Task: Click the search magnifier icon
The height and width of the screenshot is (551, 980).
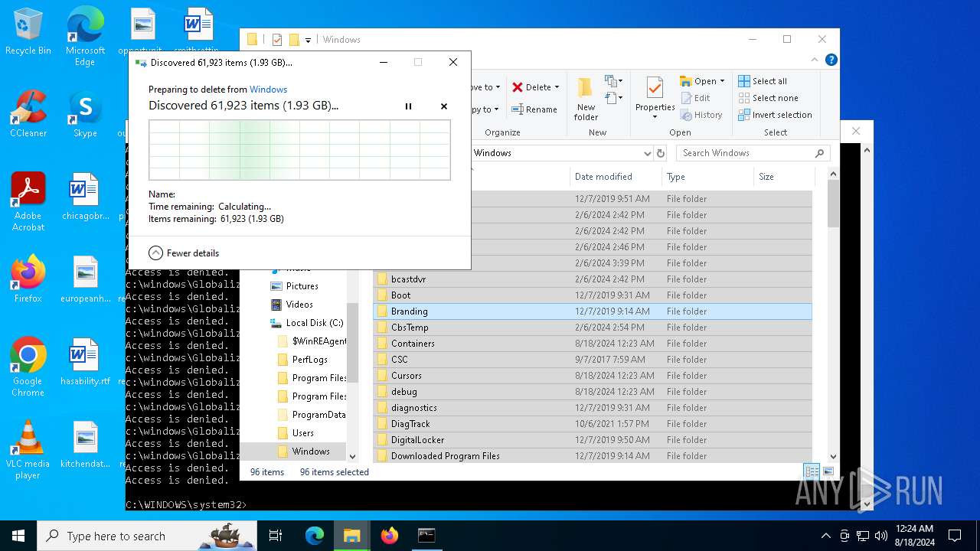Action: (819, 153)
